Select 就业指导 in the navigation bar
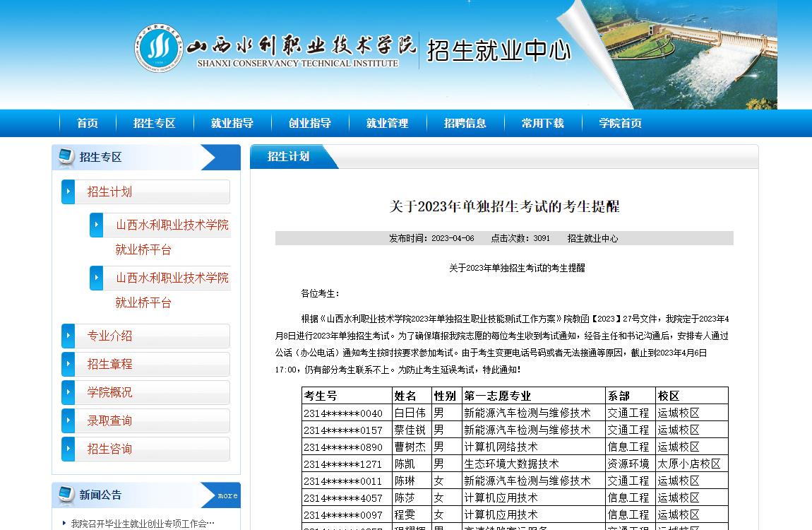 pyautogui.click(x=232, y=123)
